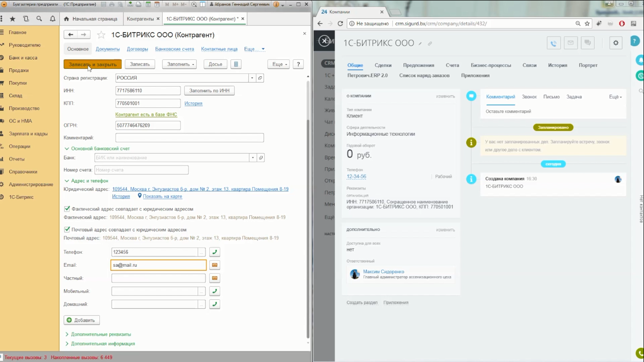The image size is (644, 362).
Task: Open history icon in 1C top panel
Action: tap(26, 19)
